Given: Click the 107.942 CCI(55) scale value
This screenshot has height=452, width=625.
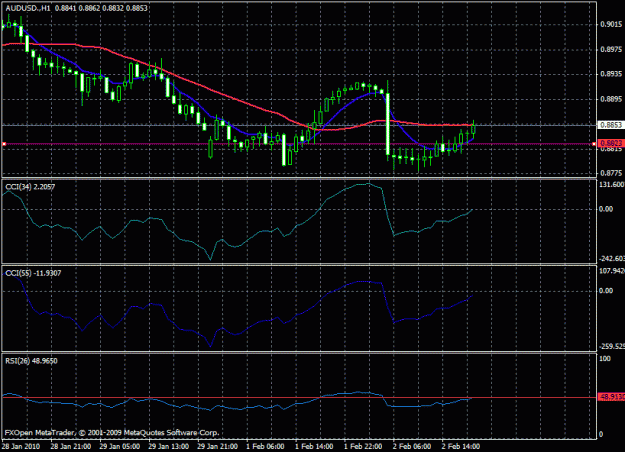Looking at the screenshot, I should 612,271.
